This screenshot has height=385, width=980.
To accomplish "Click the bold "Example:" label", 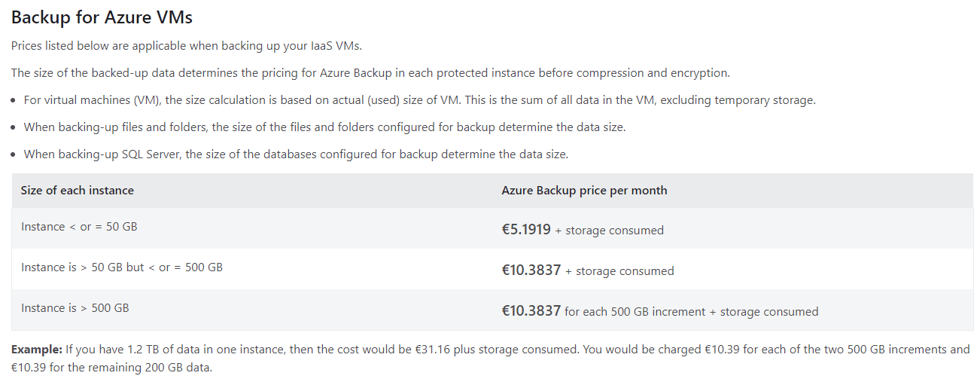I will coord(36,350).
